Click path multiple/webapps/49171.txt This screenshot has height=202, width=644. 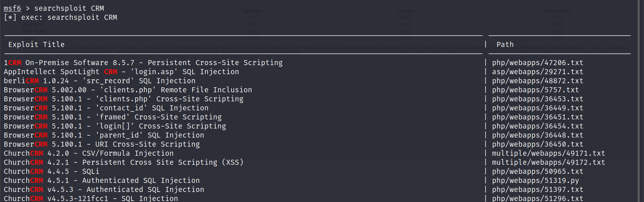[x=548, y=153]
